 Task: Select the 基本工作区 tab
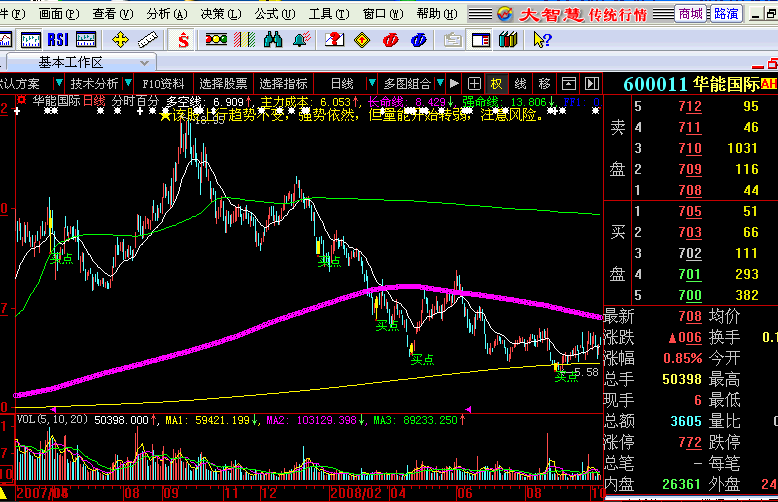79,63
